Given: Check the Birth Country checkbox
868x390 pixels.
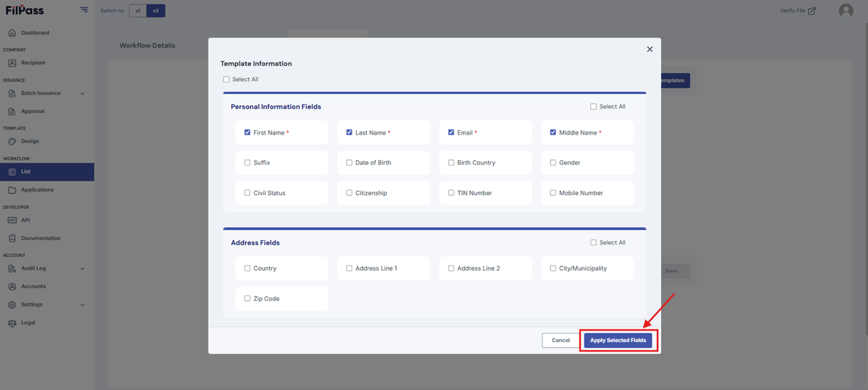Looking at the screenshot, I should pos(451,163).
